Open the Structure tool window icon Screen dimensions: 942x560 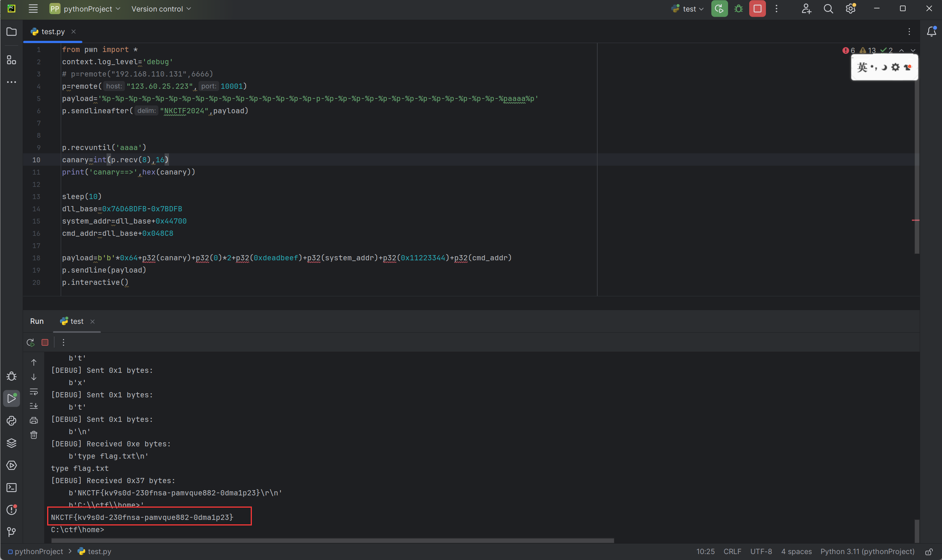[12, 60]
